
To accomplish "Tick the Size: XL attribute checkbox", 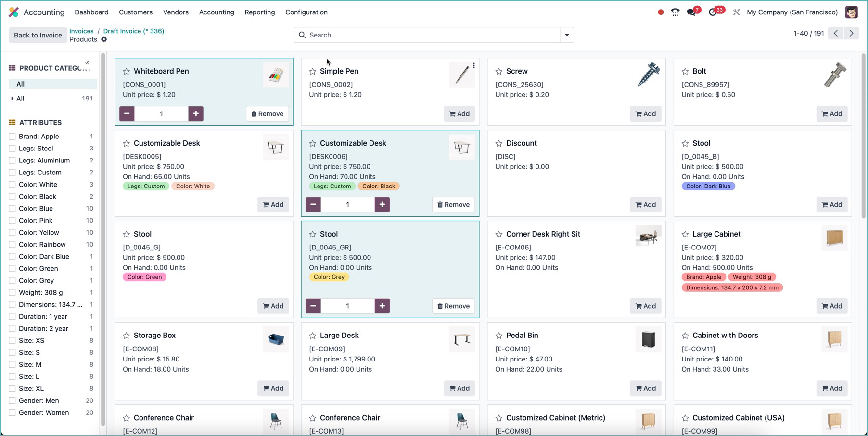I will [13, 389].
